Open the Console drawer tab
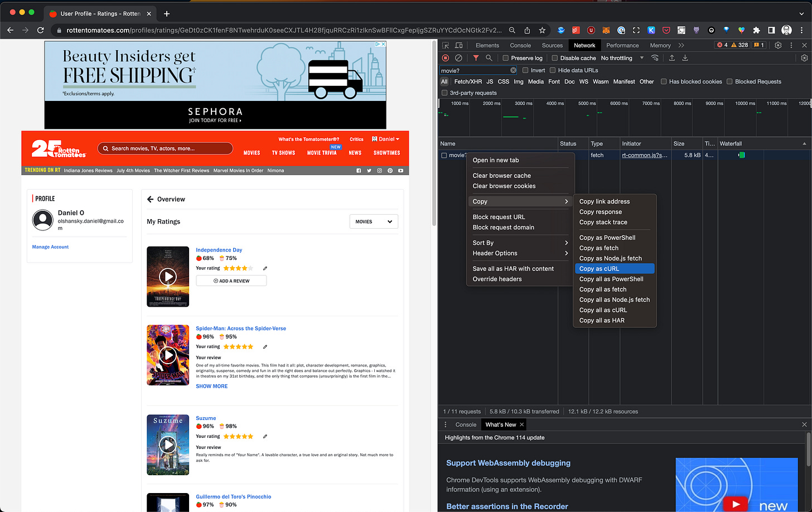Image resolution: width=812 pixels, height=512 pixels. 466,424
